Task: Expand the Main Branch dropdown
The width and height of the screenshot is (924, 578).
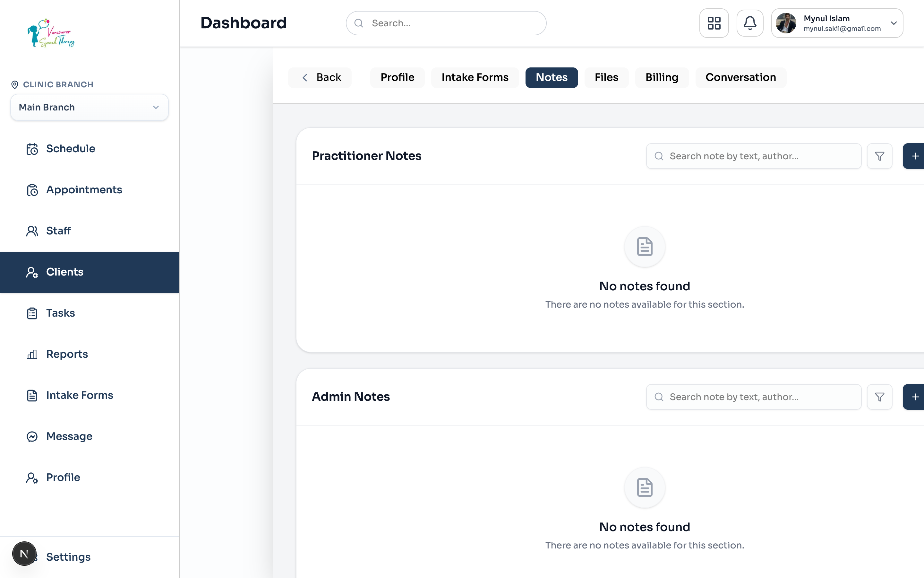Action: coord(89,108)
